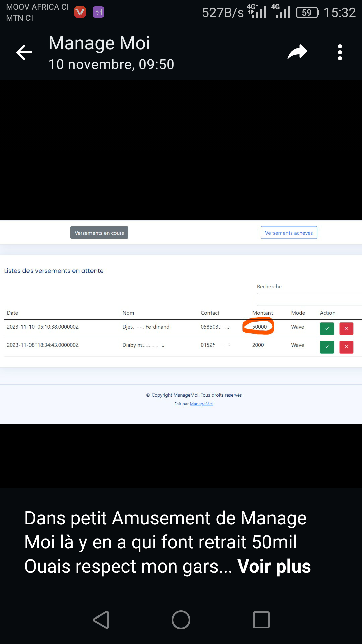Click the Recherche search field
This screenshot has width=362, height=644.
coord(309,299)
